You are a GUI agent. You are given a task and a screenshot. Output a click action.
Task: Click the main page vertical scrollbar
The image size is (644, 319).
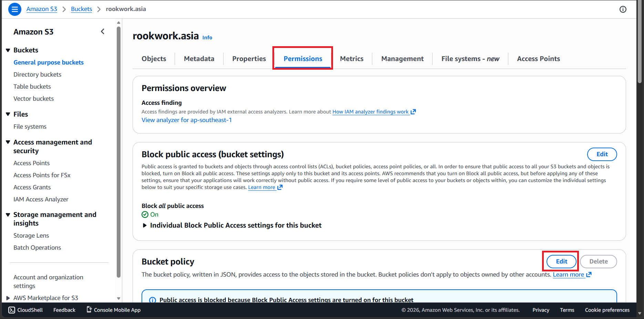640,41
